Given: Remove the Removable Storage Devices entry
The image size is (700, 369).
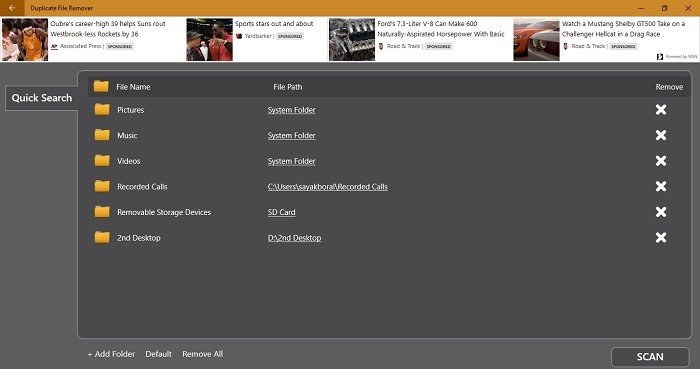Looking at the screenshot, I should (x=661, y=212).
